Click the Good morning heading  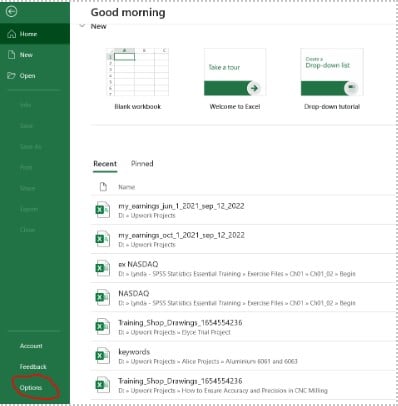coord(128,12)
